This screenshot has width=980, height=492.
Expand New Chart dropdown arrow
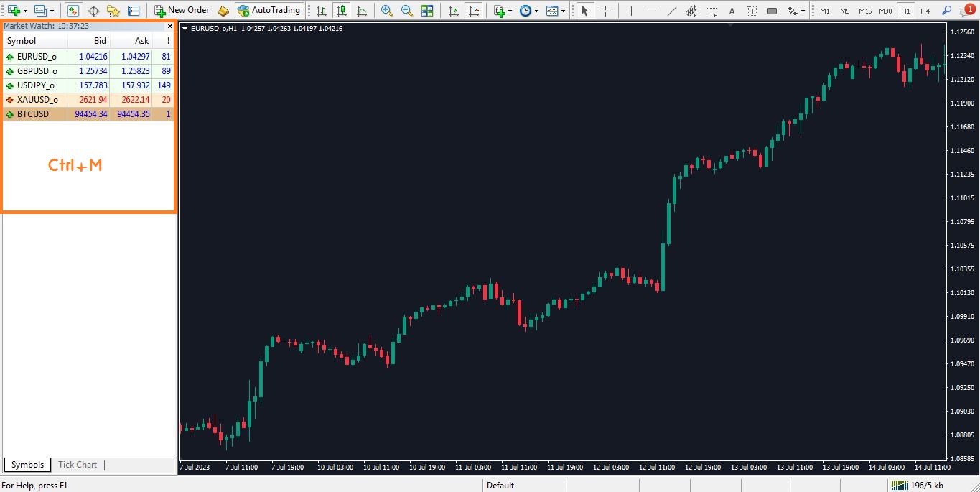point(26,11)
